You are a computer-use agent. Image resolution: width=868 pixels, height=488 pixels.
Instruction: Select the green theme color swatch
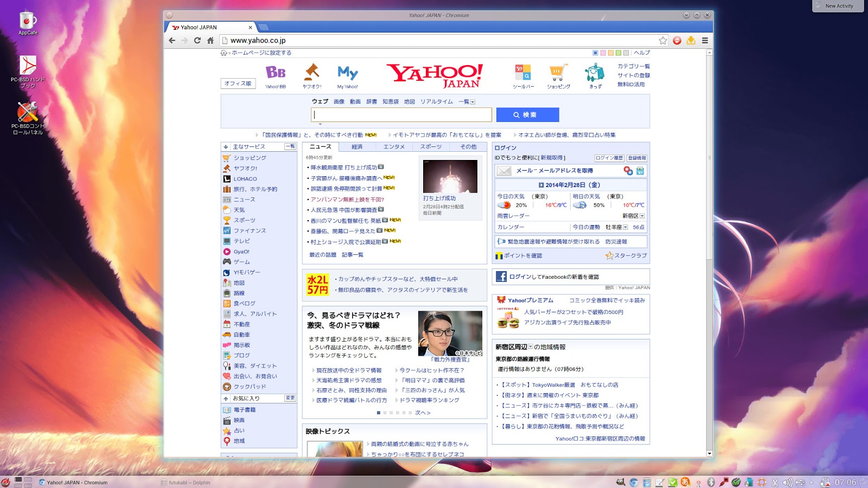[618, 53]
